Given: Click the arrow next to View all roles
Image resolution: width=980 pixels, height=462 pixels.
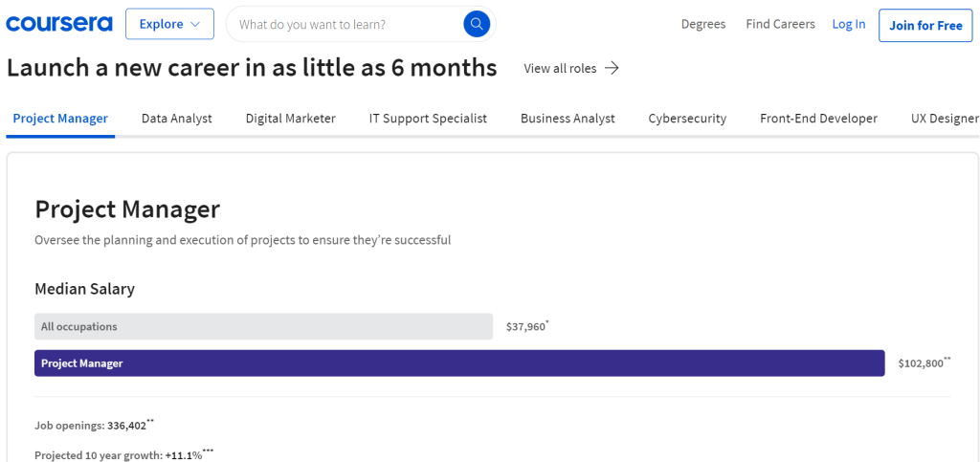Looking at the screenshot, I should 612,68.
